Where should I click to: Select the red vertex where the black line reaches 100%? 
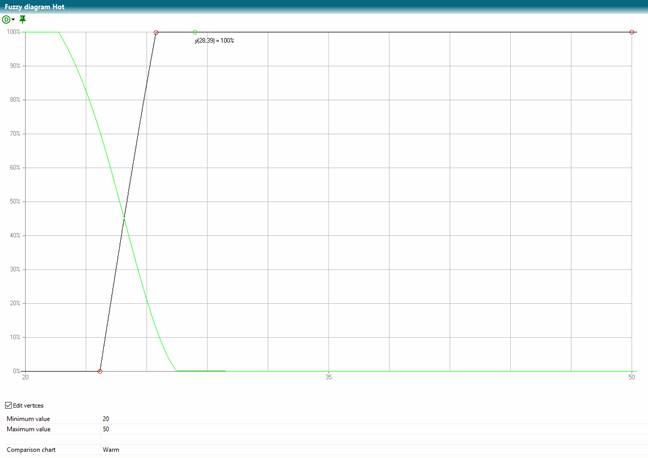(156, 32)
